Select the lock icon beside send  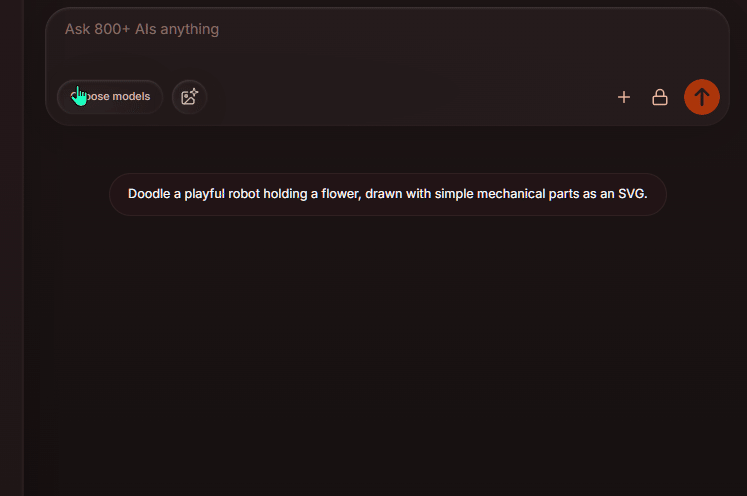click(x=660, y=97)
